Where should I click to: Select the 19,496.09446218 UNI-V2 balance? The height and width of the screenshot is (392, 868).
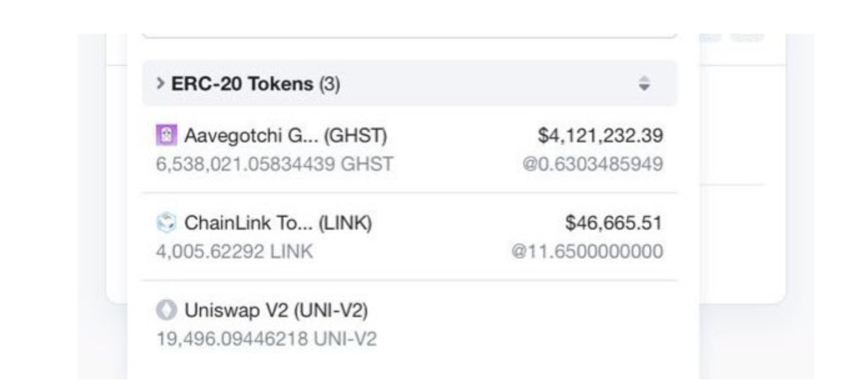pos(266,339)
